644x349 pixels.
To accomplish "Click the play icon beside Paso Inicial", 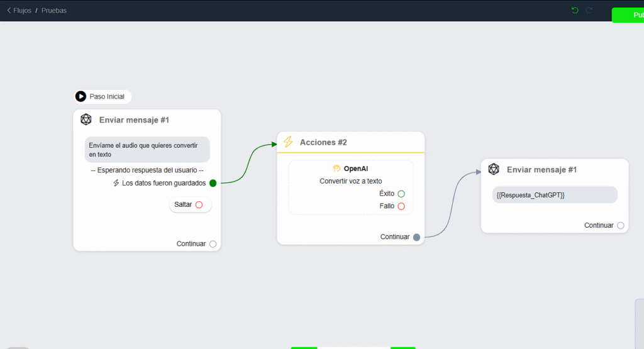I will point(80,96).
